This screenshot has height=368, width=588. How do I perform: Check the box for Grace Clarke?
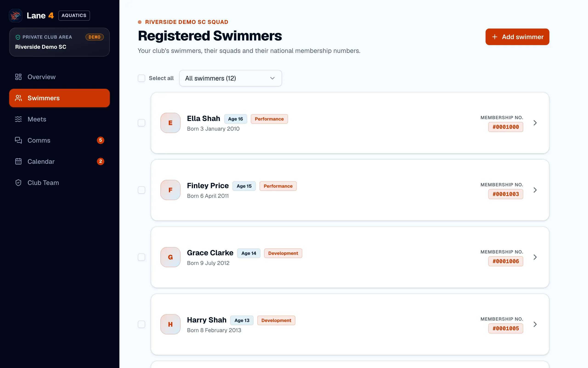(141, 257)
